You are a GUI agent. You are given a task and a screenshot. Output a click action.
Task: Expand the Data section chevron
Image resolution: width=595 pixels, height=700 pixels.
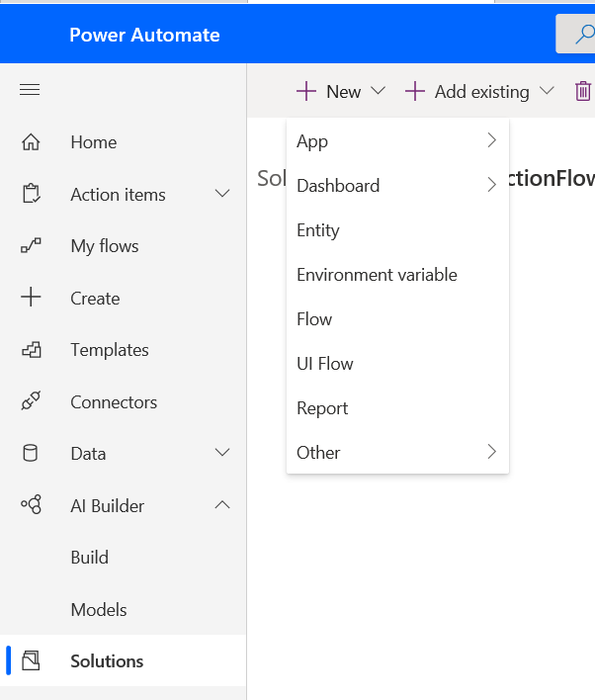(222, 453)
